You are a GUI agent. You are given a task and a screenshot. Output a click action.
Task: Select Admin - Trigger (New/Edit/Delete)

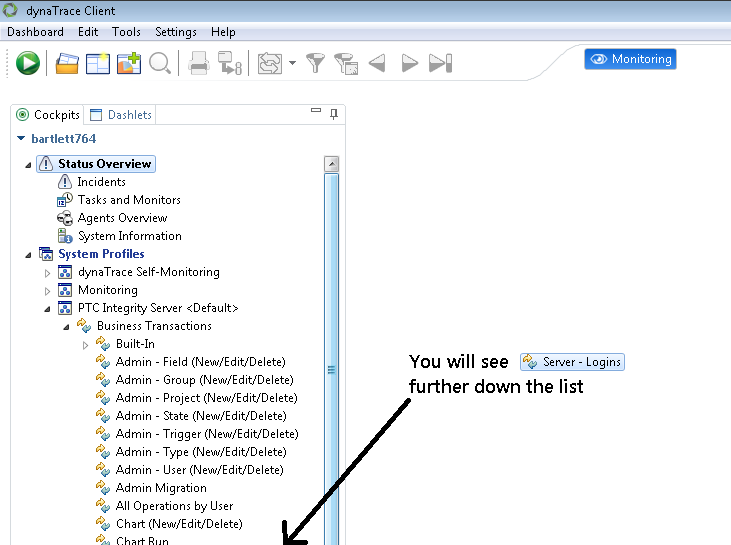[207, 434]
